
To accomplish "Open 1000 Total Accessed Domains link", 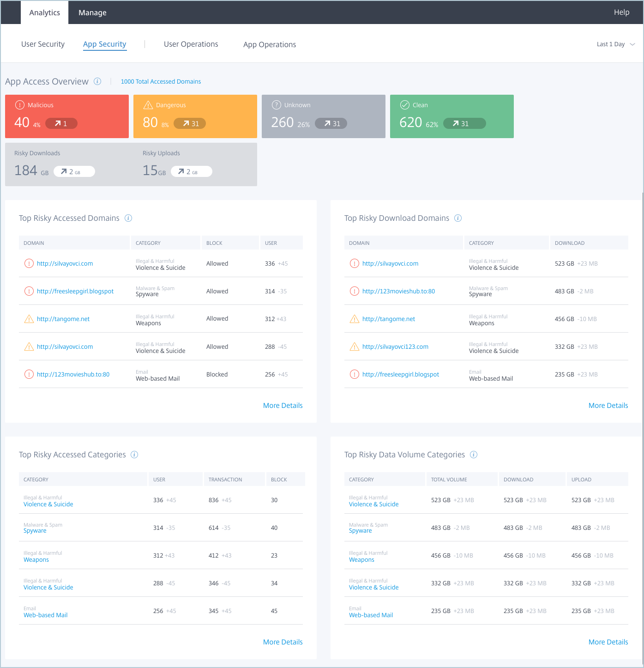I will [161, 81].
